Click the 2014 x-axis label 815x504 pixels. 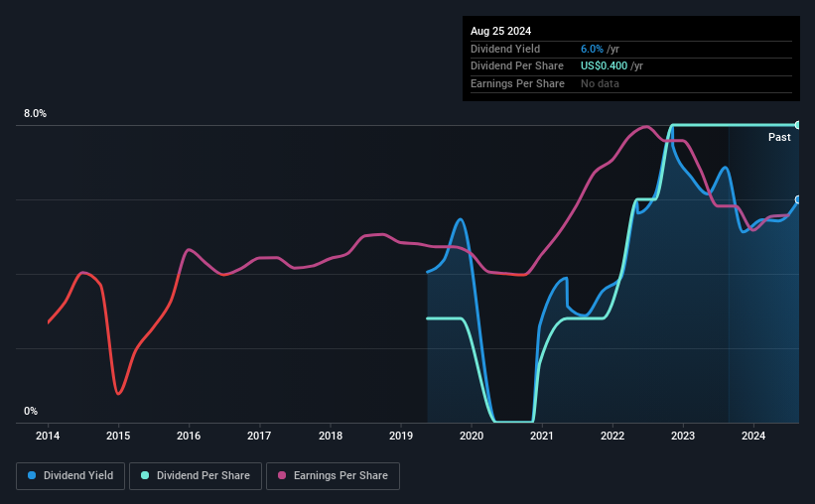coord(48,436)
